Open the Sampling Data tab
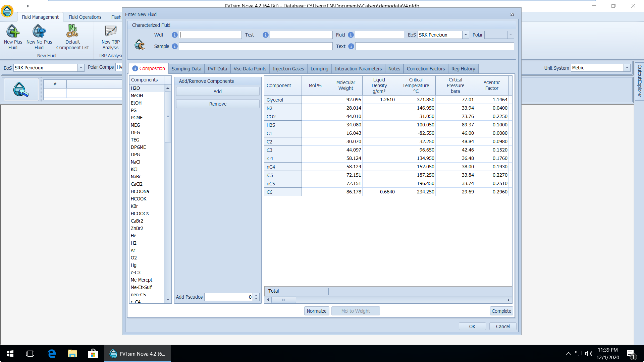 coord(186,69)
